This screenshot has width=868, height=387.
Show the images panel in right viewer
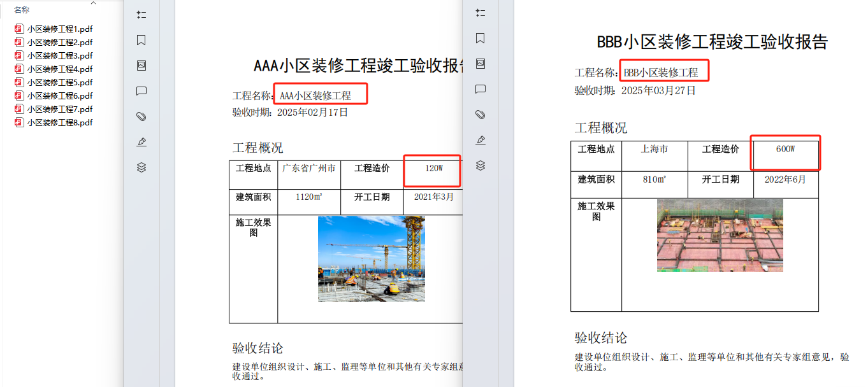coord(480,64)
